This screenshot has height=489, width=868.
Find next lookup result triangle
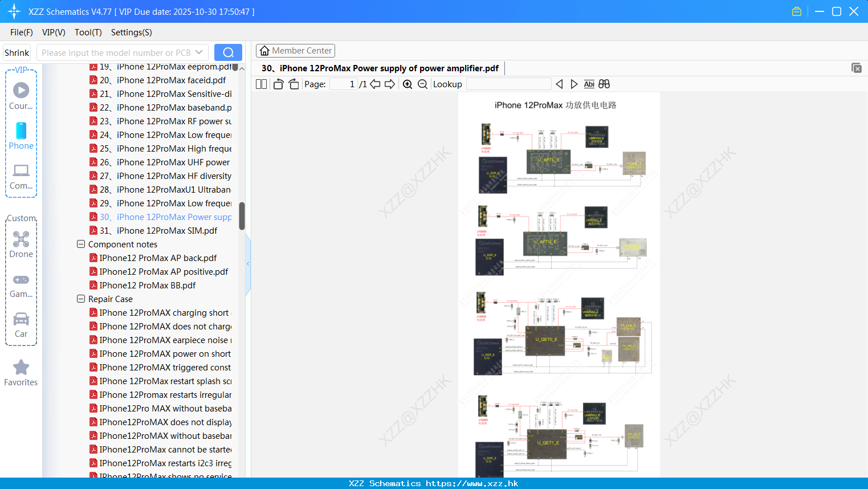tap(574, 84)
